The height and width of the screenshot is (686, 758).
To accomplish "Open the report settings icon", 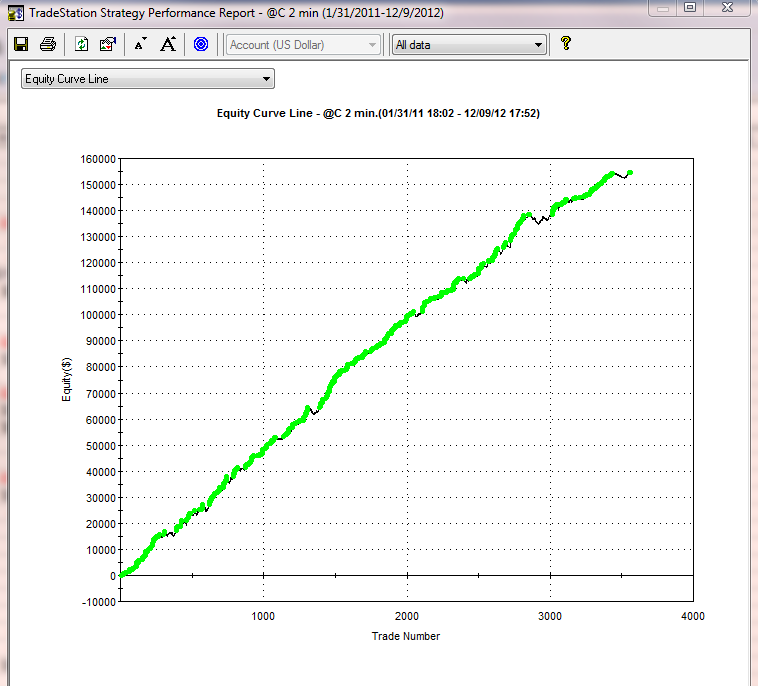I will click(x=108, y=44).
